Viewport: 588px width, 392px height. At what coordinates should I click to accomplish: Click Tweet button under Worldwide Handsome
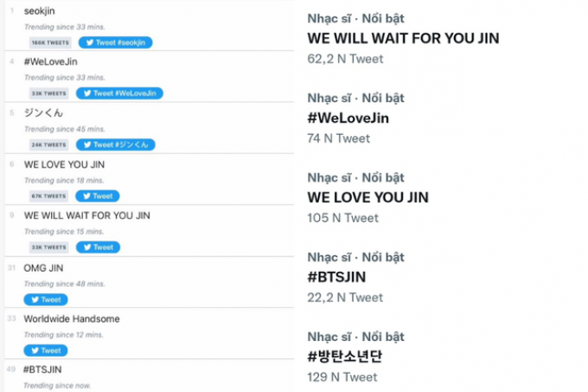coord(46,350)
